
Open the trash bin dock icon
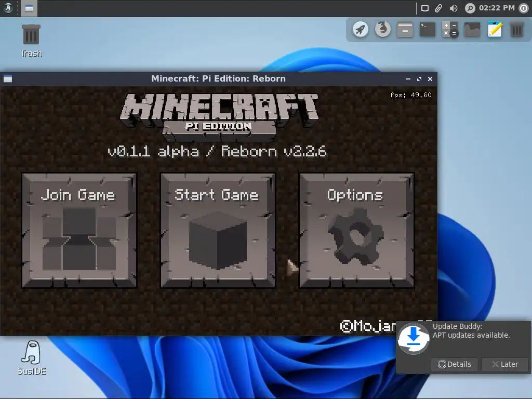pos(517,30)
